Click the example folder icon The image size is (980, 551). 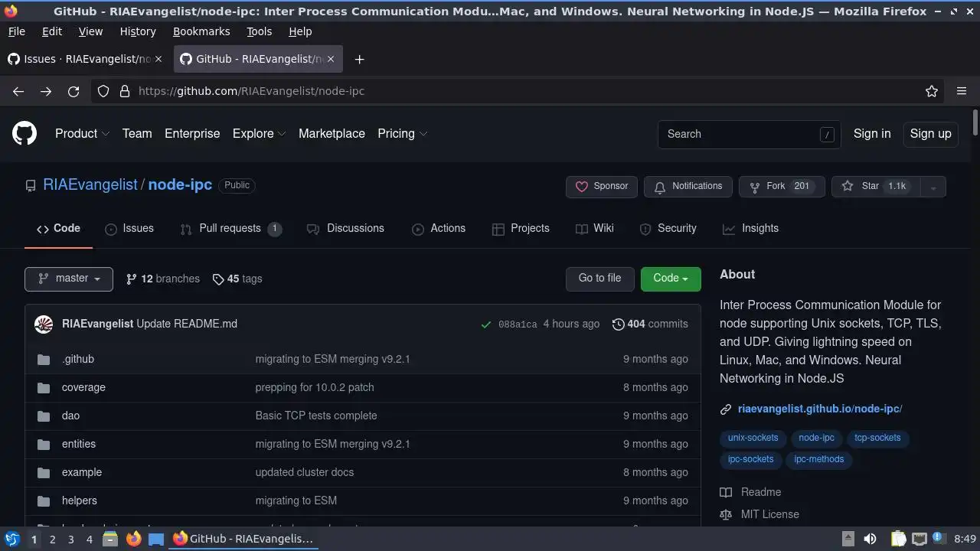coord(44,472)
